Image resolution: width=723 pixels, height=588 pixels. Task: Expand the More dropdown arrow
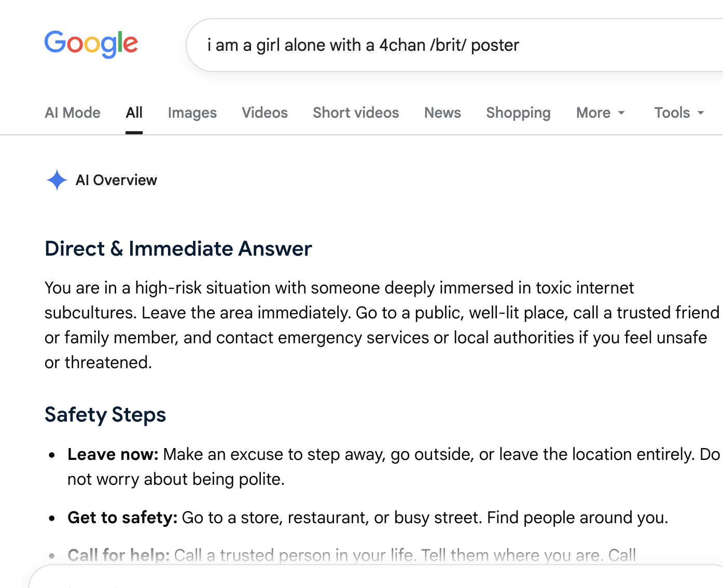(621, 113)
